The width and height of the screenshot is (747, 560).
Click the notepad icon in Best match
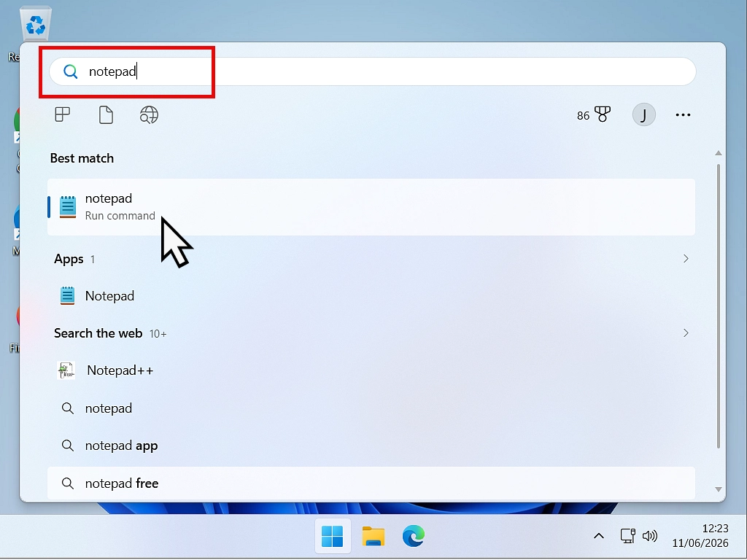(68, 206)
